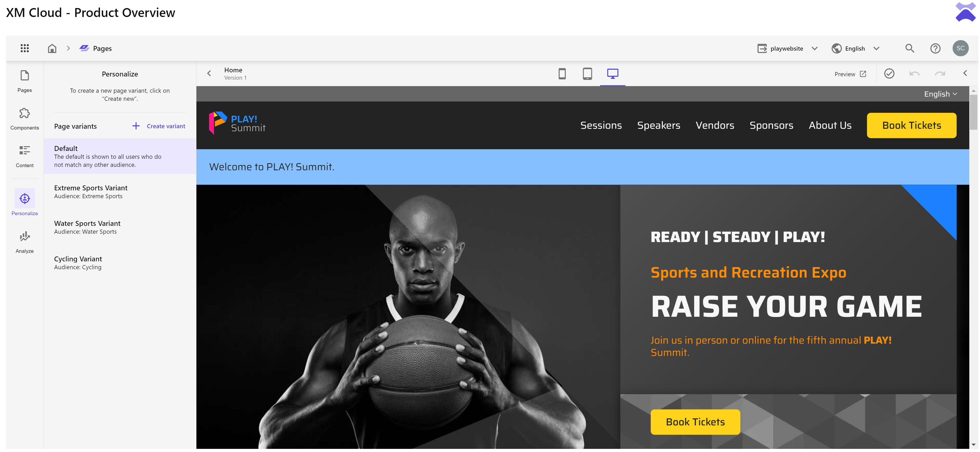Switch to tablet device view
Image resolution: width=980 pixels, height=452 pixels.
point(587,73)
